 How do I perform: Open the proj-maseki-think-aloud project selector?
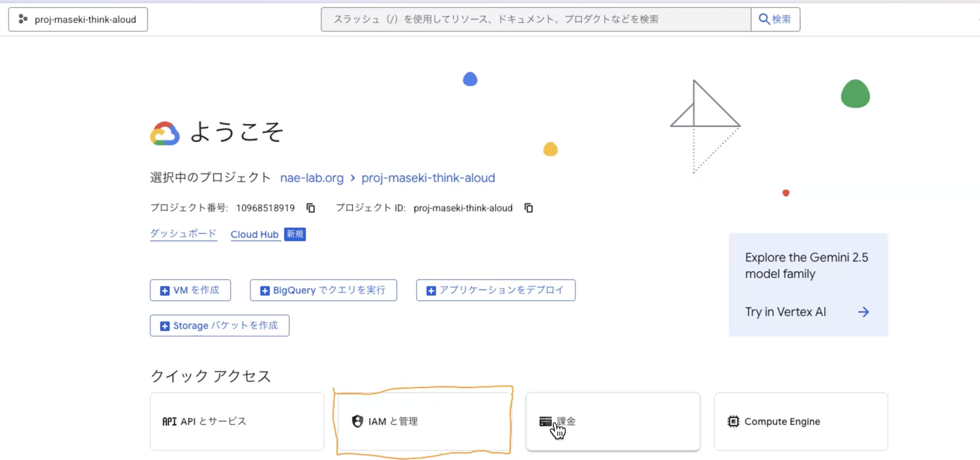(78, 19)
